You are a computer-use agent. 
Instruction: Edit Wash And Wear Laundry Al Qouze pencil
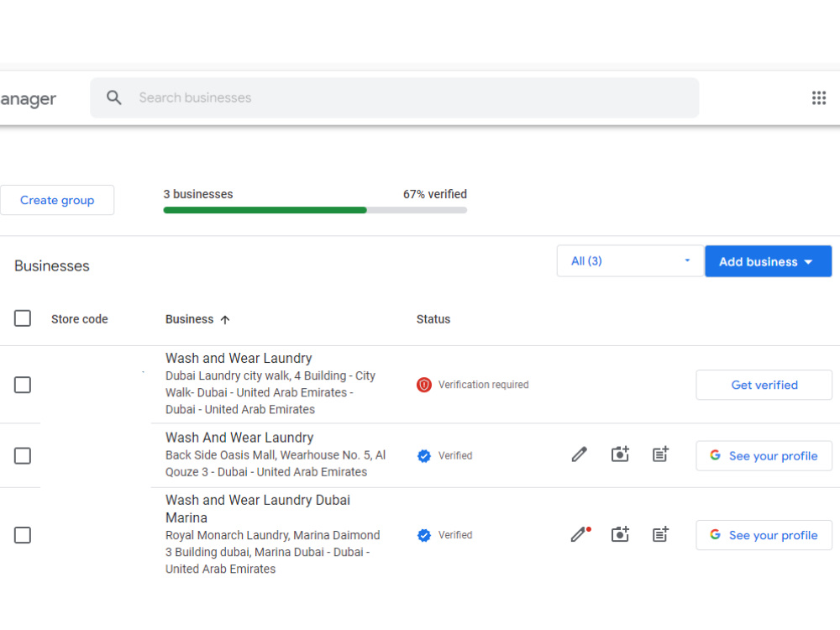click(x=579, y=454)
